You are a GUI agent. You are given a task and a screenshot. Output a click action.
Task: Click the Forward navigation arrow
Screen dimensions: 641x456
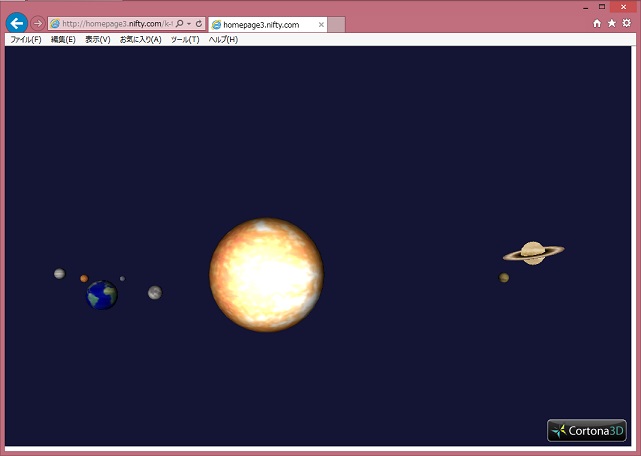click(38, 23)
